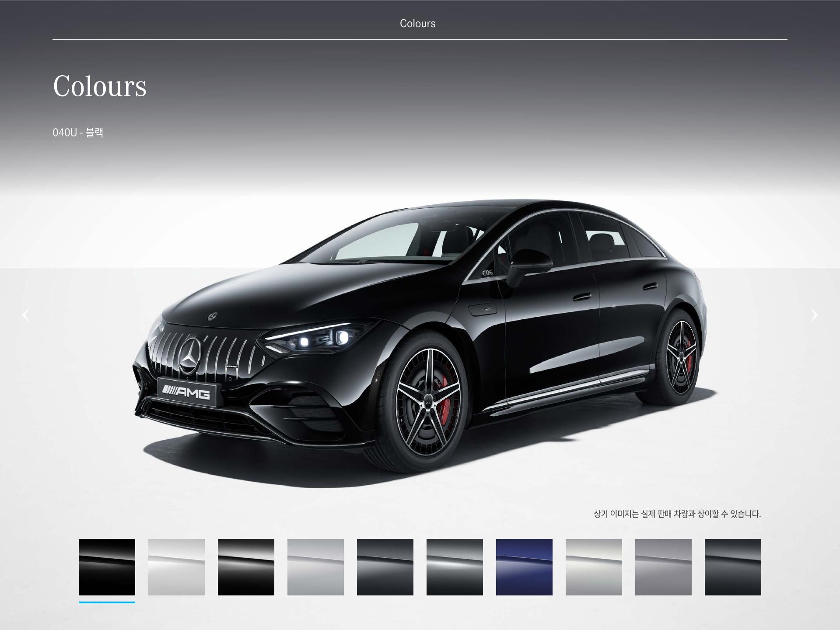Select the last swatch, dark matte graphite
This screenshot has height=630, width=840.
[x=733, y=567]
